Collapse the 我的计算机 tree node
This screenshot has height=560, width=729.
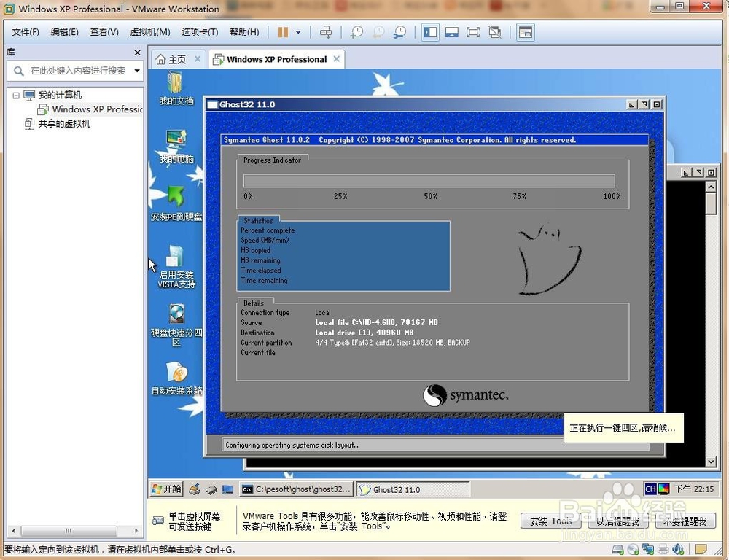point(16,96)
